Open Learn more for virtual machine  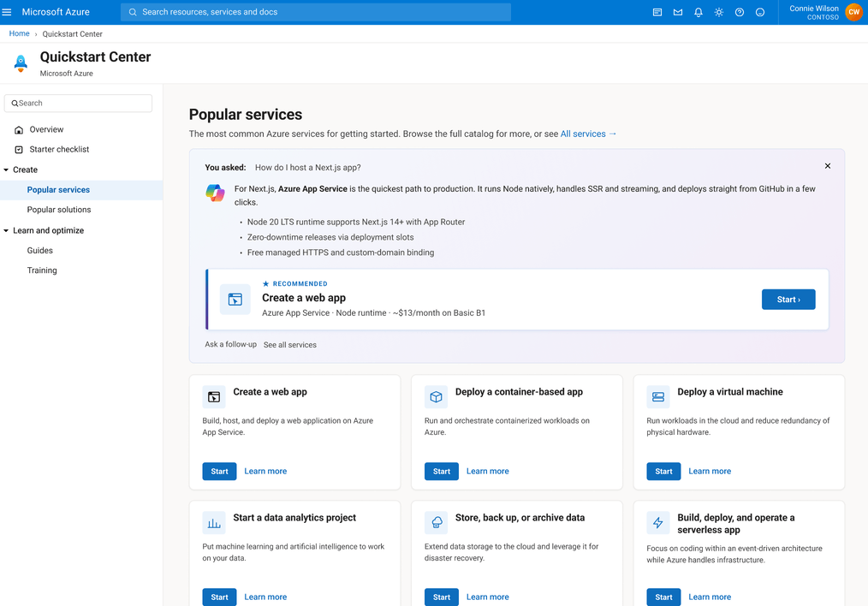(710, 472)
